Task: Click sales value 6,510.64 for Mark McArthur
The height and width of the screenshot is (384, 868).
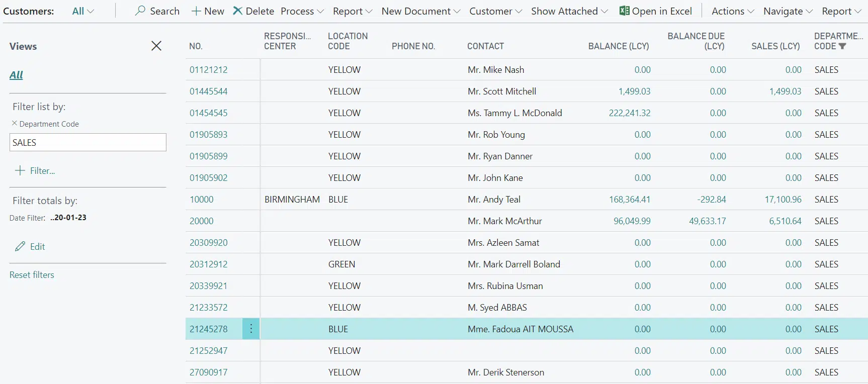Action: point(785,221)
